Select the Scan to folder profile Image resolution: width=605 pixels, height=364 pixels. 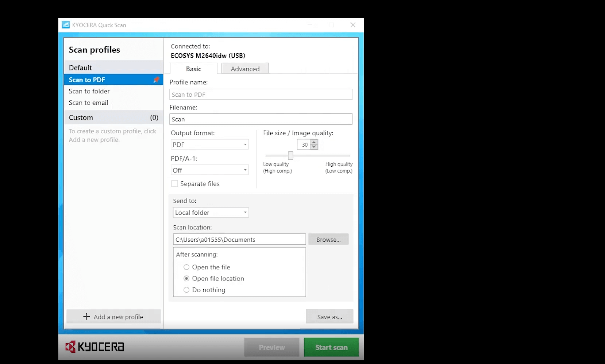pos(89,91)
